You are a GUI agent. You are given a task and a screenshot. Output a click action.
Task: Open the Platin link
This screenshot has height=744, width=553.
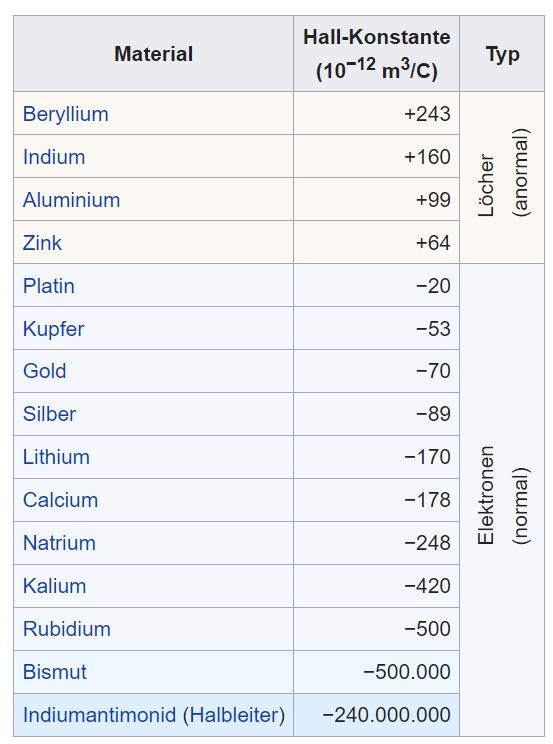pyautogui.click(x=48, y=286)
